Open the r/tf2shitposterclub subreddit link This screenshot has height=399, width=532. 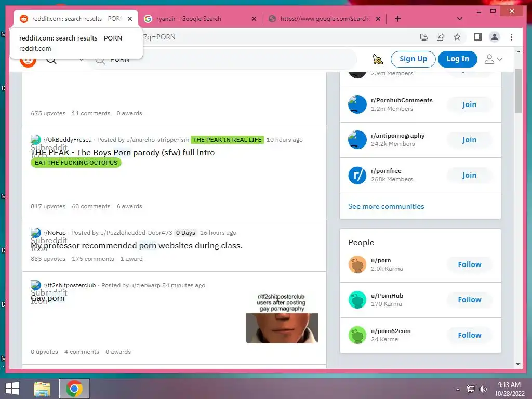[69, 285]
